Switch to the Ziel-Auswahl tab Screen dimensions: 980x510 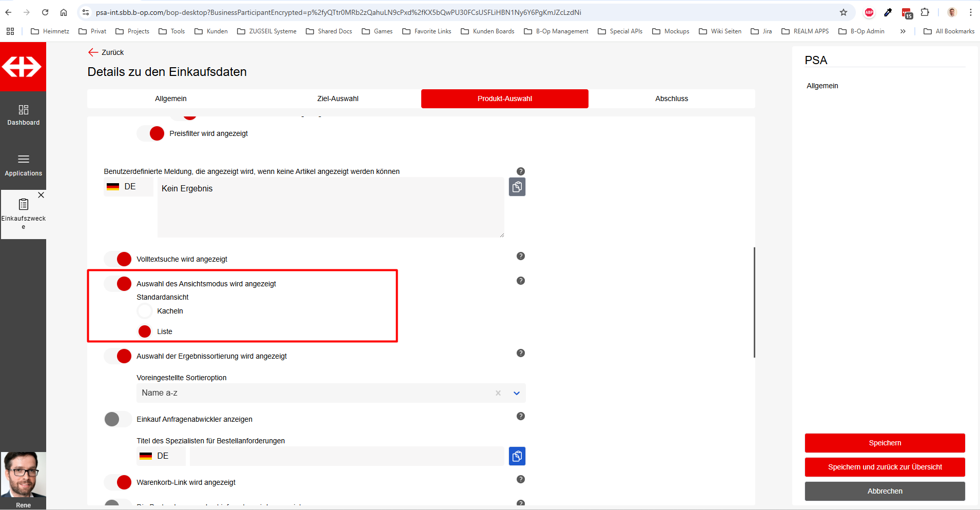click(338, 99)
